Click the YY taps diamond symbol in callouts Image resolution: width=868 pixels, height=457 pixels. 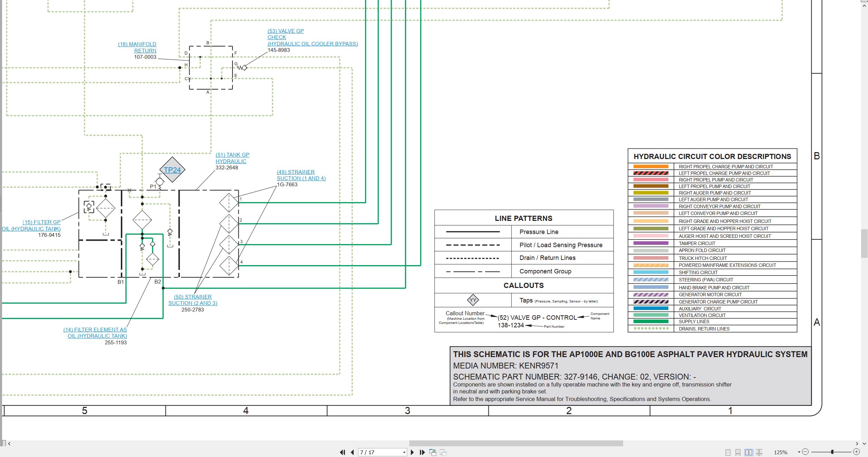point(473,300)
